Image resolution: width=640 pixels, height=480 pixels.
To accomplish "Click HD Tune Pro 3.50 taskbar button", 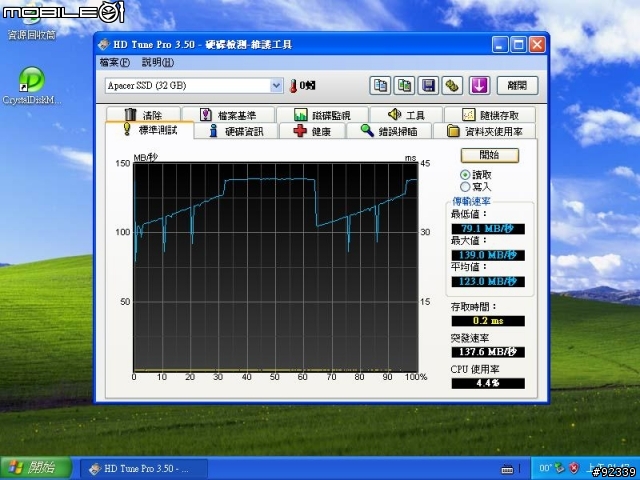I will click(x=144, y=469).
